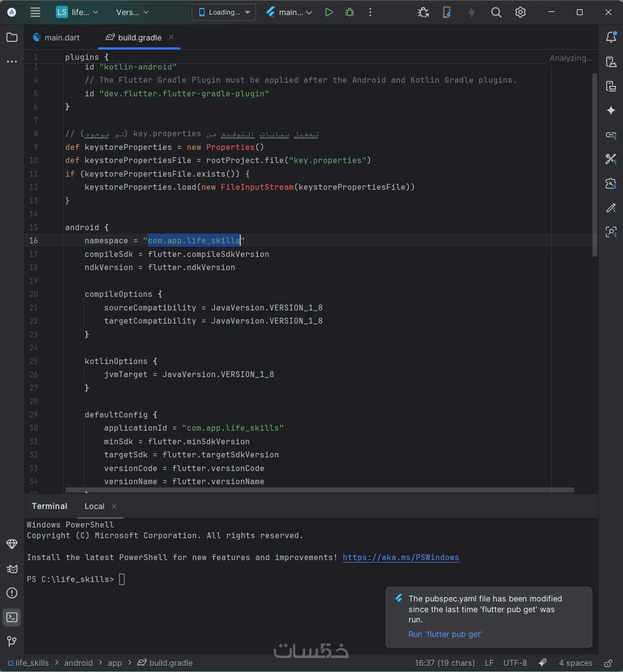Switch to the main.dart editor tab
The width and height of the screenshot is (623, 672).
(56, 37)
